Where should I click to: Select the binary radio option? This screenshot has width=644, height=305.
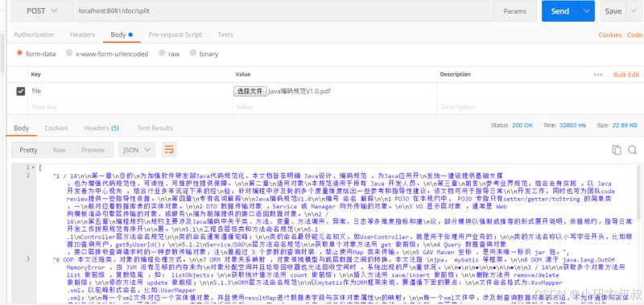[x=192, y=53]
